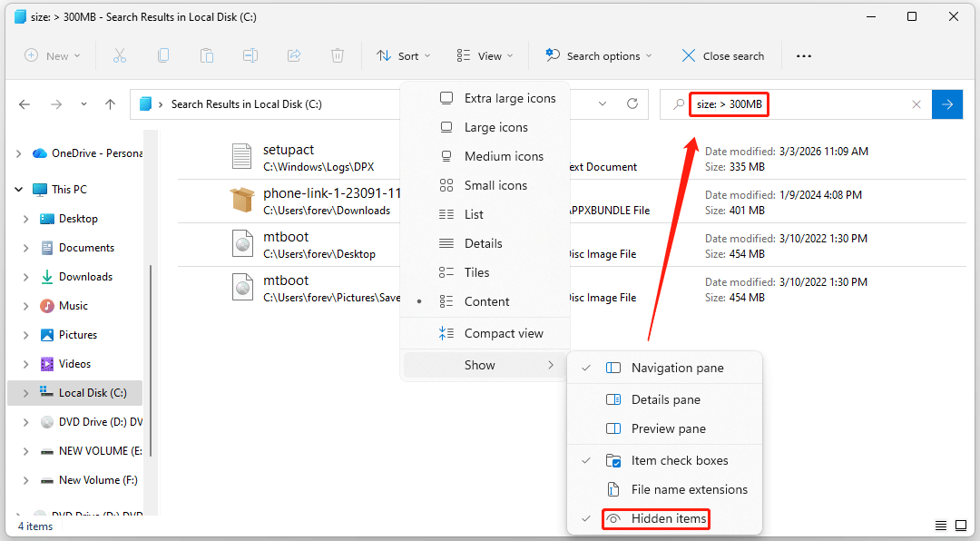The image size is (980, 541).
Task: Click the Cut icon in the toolbar
Action: point(120,55)
